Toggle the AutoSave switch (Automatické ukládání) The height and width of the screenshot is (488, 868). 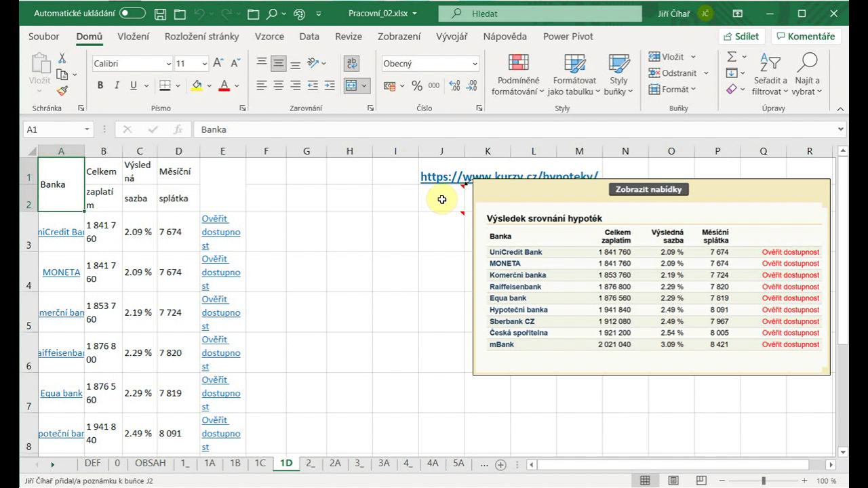[x=132, y=13]
